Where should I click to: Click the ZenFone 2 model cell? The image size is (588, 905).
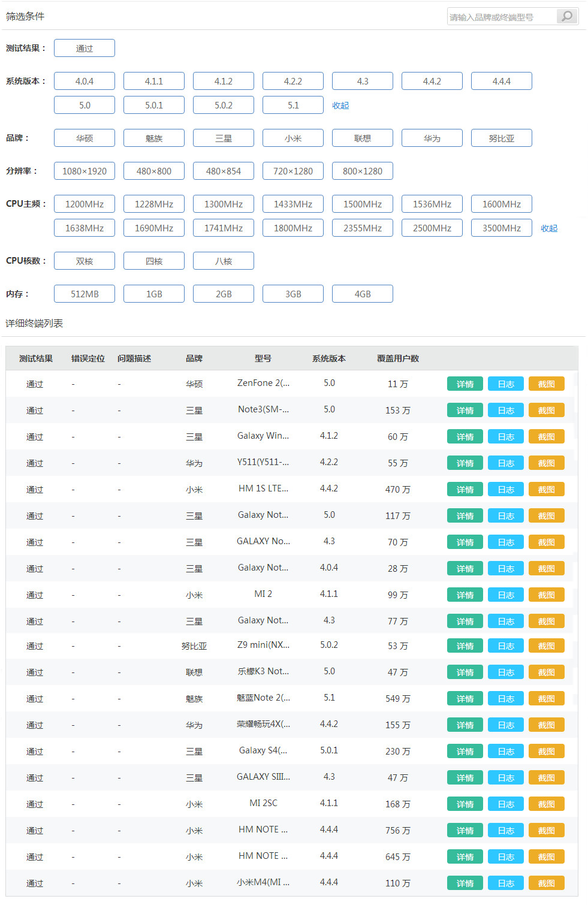(x=263, y=383)
